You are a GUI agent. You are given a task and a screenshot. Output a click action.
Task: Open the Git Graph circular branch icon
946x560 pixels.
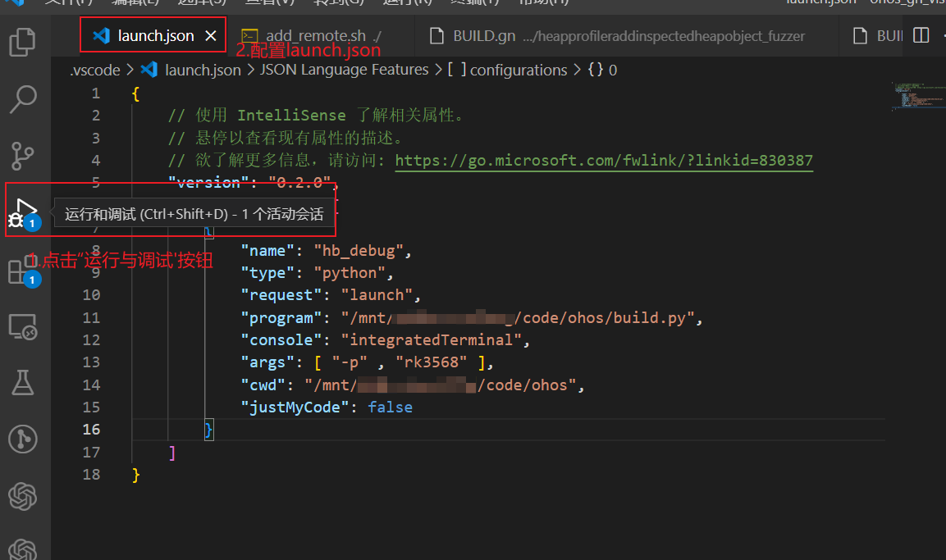(22, 439)
